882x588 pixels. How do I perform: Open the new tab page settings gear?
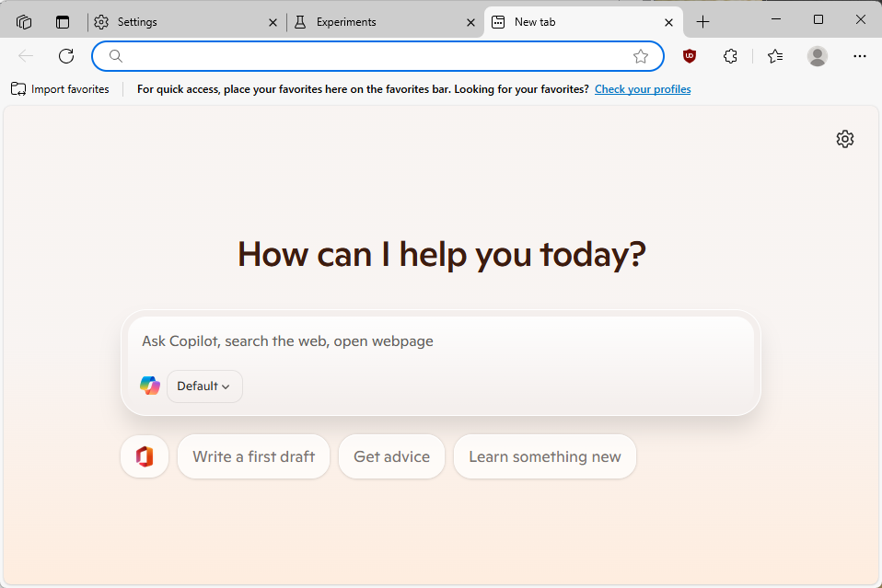844,138
